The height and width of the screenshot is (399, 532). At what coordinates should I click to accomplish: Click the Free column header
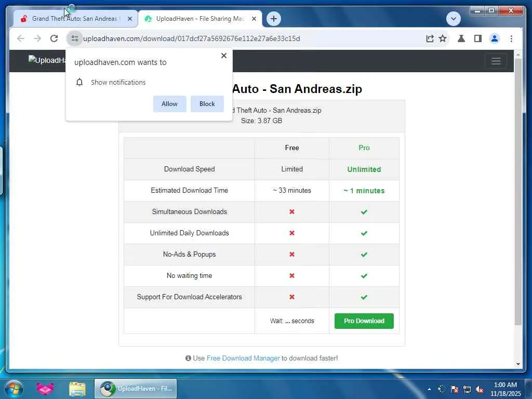292,148
